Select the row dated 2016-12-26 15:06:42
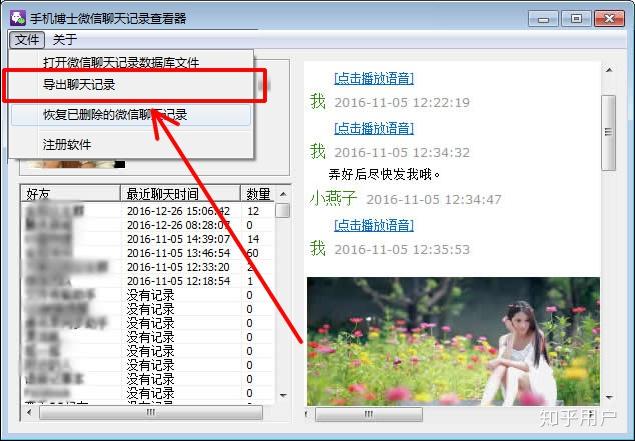This screenshot has width=635, height=441. pos(147,211)
